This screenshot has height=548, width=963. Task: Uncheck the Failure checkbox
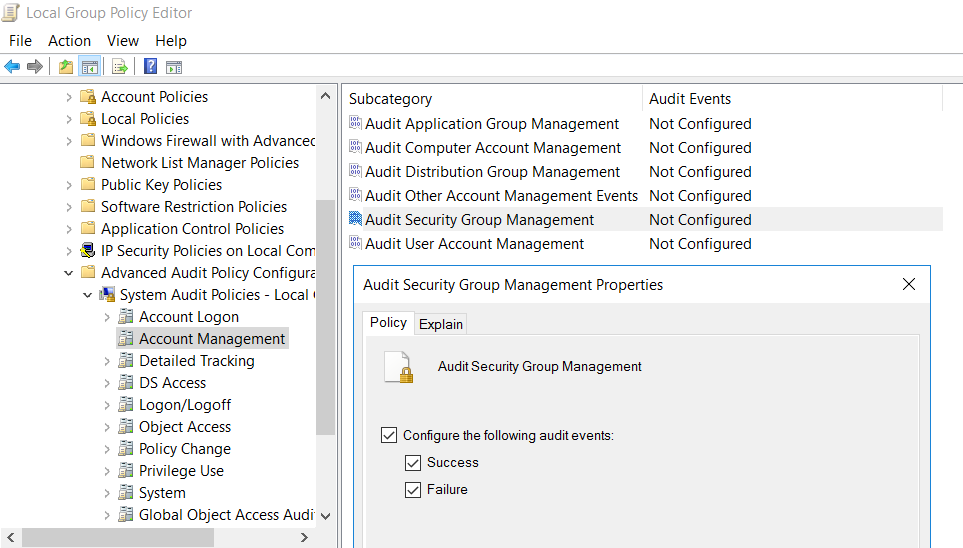(x=413, y=490)
